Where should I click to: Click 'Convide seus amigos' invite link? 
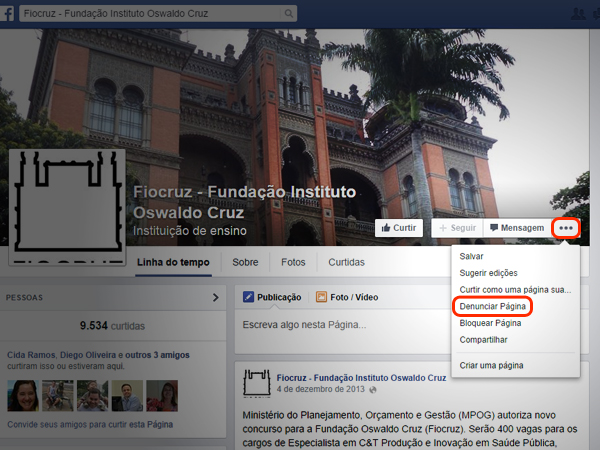tap(90, 424)
